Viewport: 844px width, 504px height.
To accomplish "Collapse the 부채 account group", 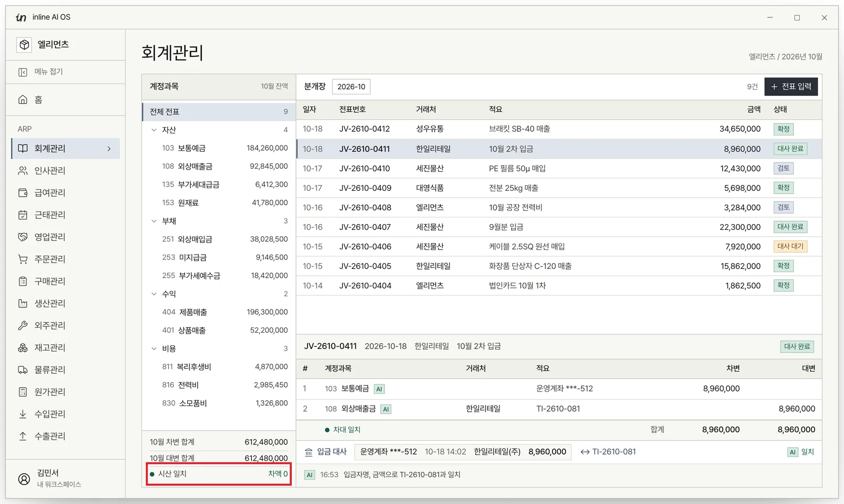I will 154,221.
